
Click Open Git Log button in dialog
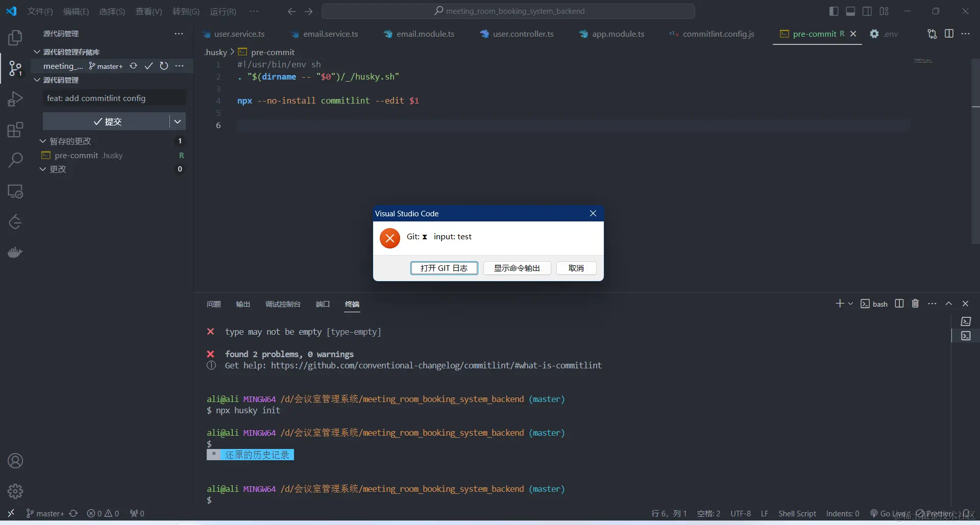coord(444,268)
